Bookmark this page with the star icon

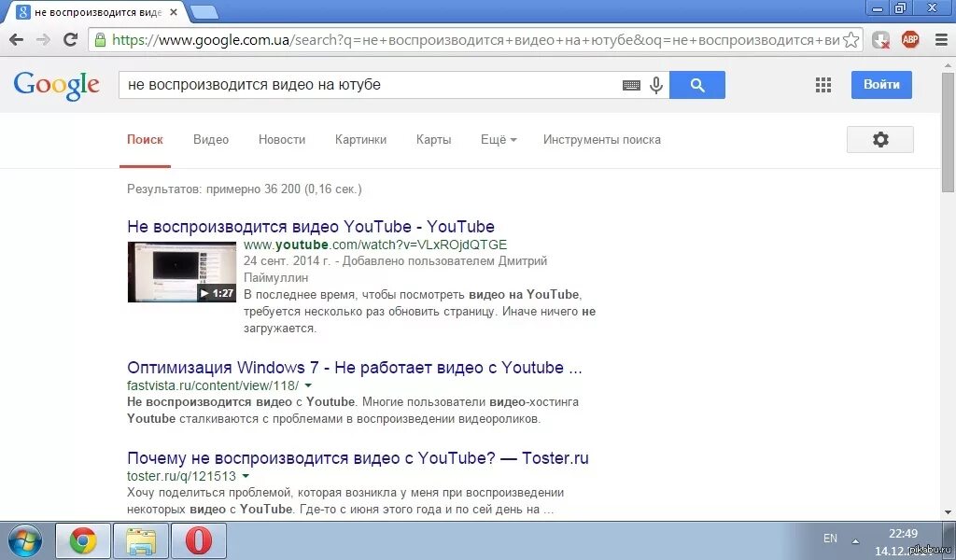tap(851, 40)
